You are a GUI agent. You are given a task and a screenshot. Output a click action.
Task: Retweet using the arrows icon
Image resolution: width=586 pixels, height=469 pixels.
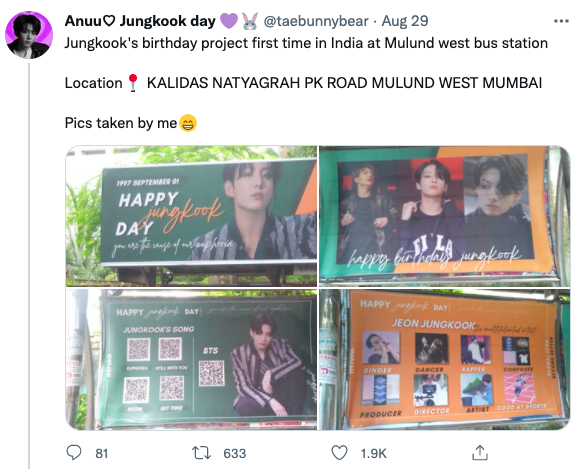(201, 453)
